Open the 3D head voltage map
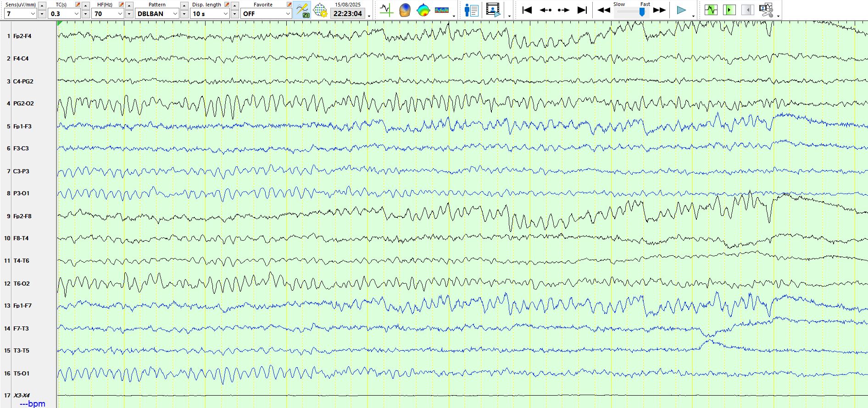 click(405, 10)
